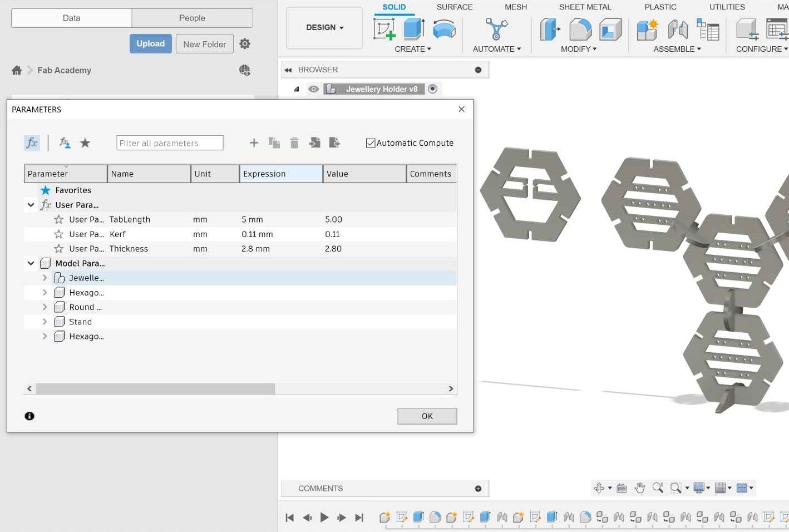Favorite the Kerf parameter star

(58, 234)
